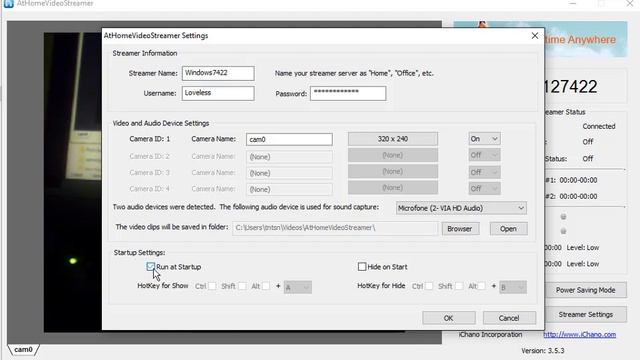Viewport: 640px width, 360px height.
Task: Open the Camera ID 2 Off dropdown
Action: (x=484, y=155)
